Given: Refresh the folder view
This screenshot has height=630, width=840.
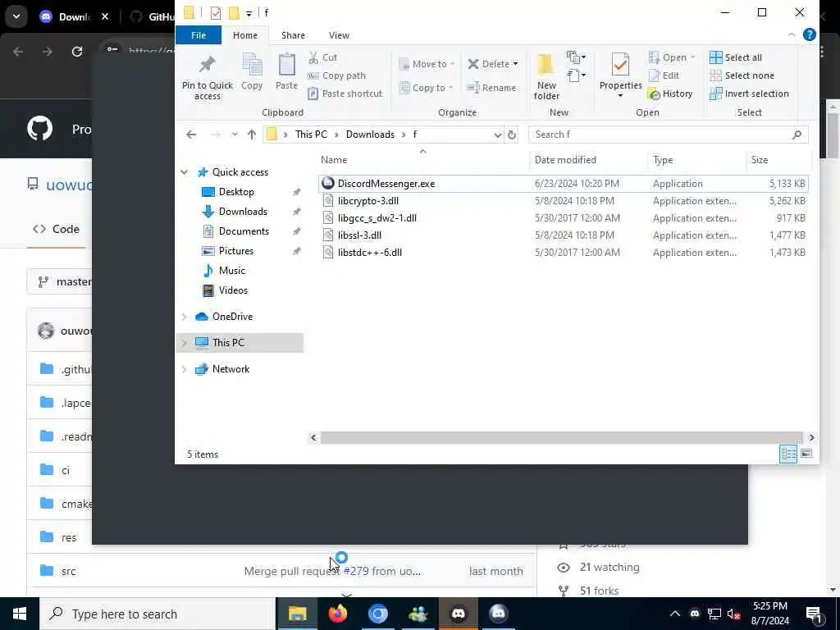Looking at the screenshot, I should coord(512,135).
